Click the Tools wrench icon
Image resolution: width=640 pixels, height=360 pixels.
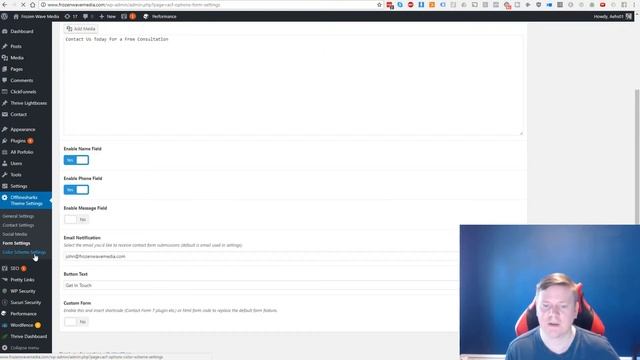click(4, 175)
